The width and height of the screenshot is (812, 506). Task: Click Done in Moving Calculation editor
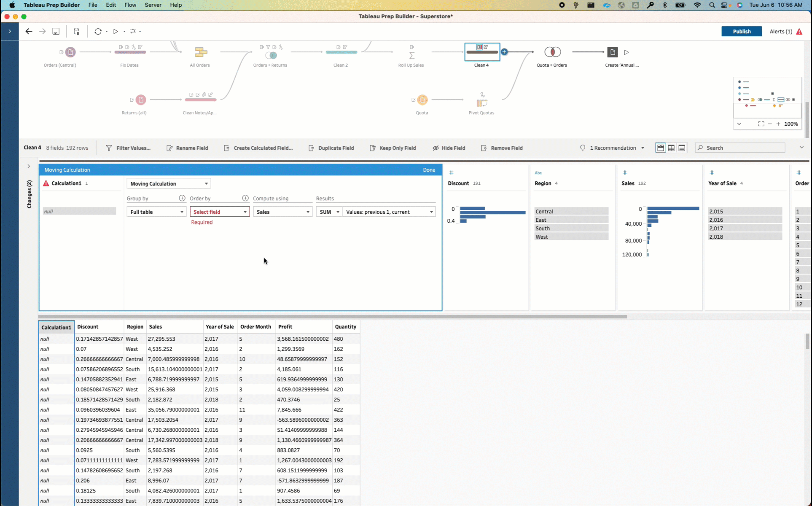tap(429, 170)
